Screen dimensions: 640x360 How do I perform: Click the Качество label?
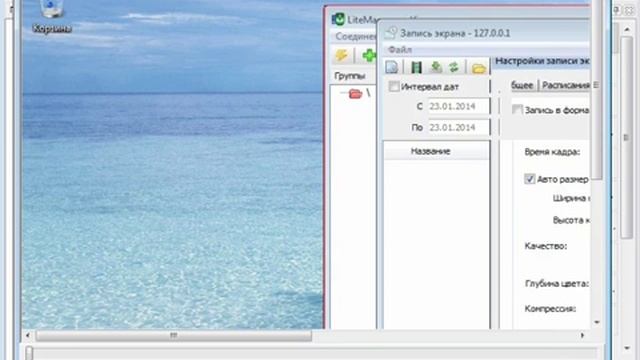coord(546,246)
